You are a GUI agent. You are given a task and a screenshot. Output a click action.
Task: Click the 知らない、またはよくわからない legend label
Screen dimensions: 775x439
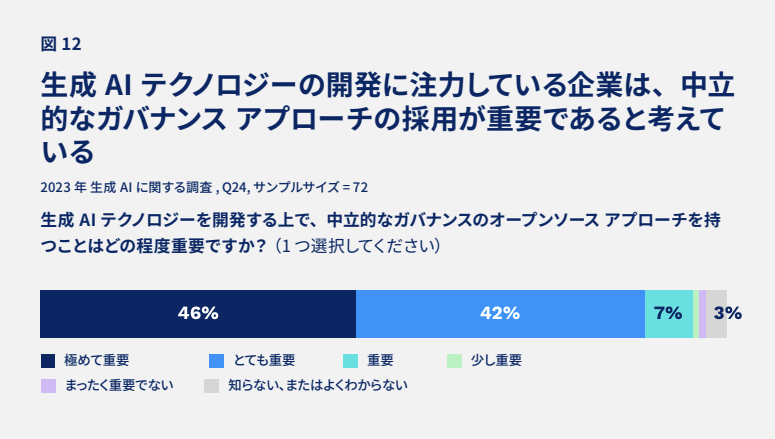(318, 386)
